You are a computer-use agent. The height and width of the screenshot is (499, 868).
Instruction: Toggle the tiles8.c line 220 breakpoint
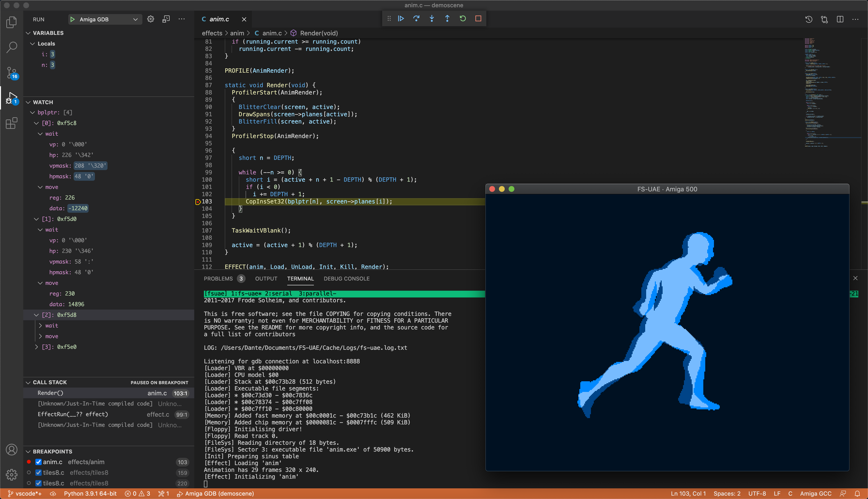point(39,483)
